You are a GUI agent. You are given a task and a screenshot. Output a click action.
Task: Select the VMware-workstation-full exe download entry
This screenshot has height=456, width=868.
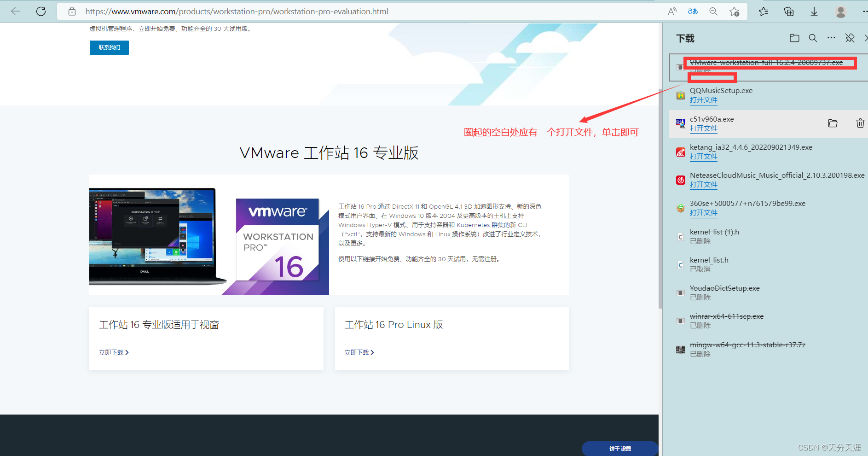(x=768, y=67)
